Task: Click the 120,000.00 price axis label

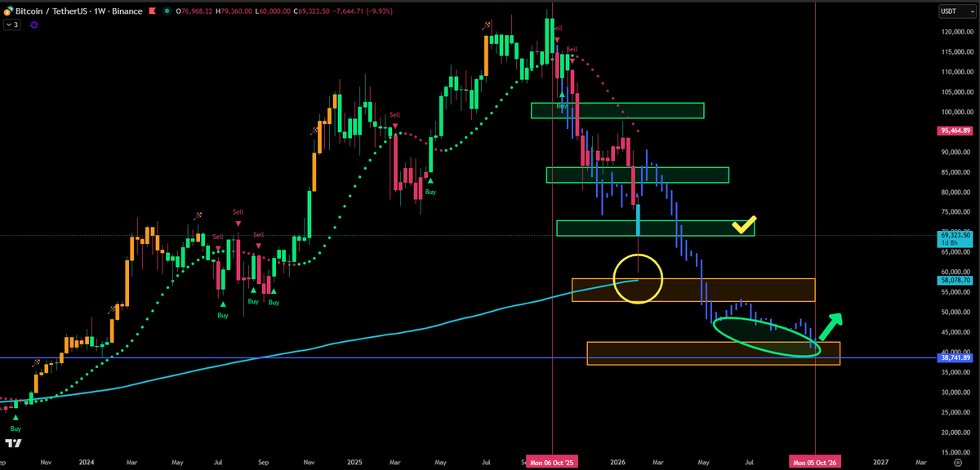Action: 957,32
